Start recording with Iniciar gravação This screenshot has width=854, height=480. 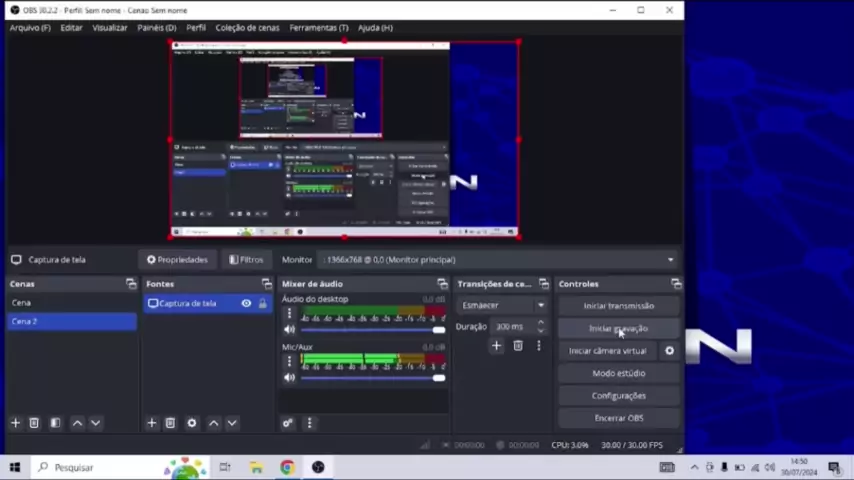click(x=619, y=329)
